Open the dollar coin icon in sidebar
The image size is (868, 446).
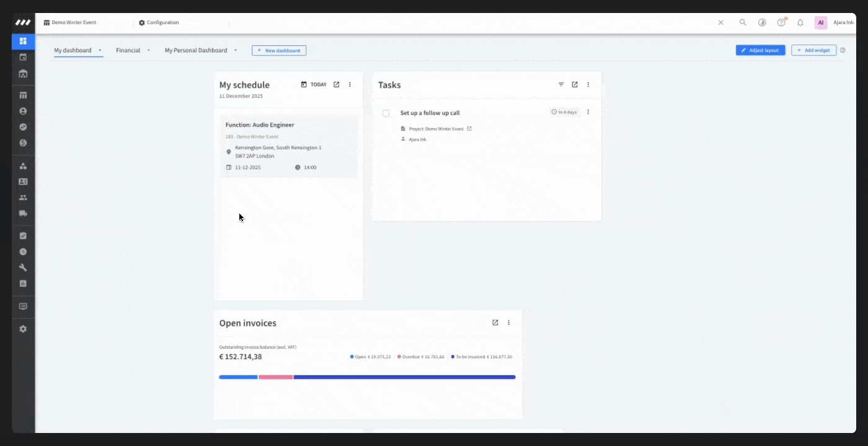pos(23,142)
